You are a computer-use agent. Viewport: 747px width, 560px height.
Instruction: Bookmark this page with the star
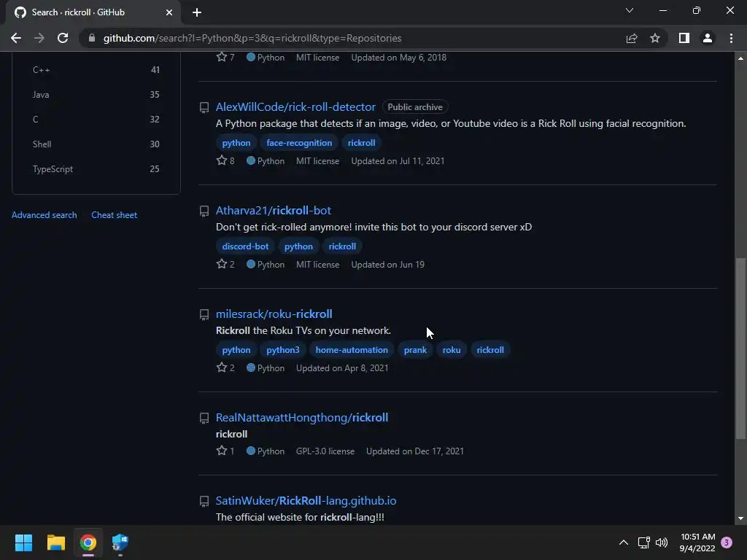[655, 38]
